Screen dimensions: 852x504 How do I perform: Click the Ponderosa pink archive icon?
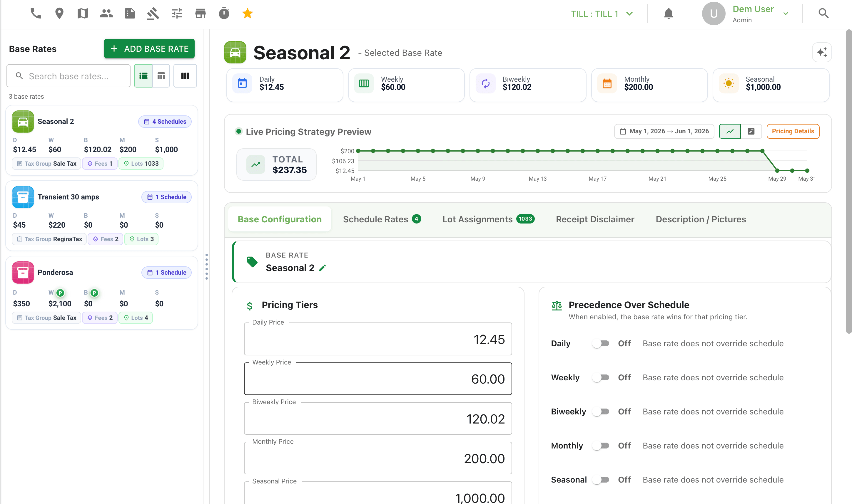click(23, 272)
